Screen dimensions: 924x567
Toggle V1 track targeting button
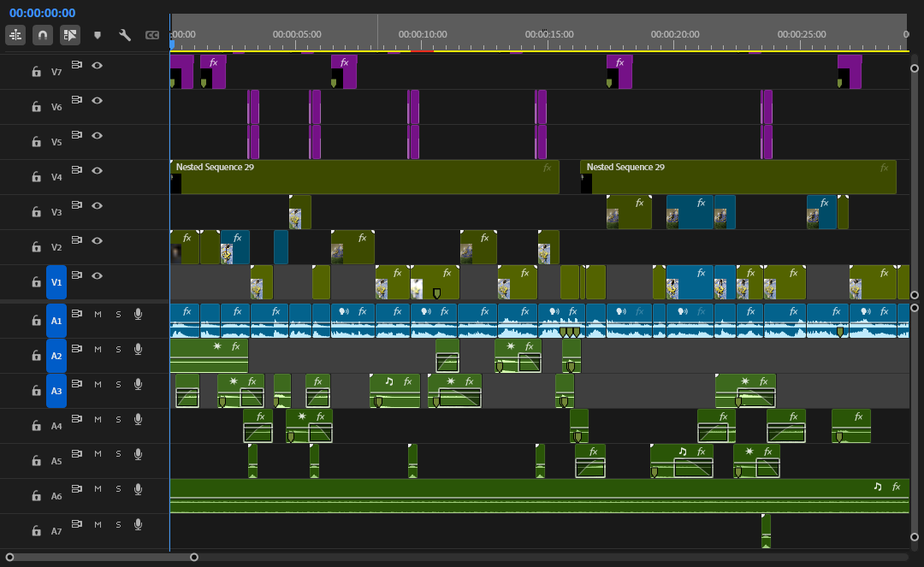56,282
